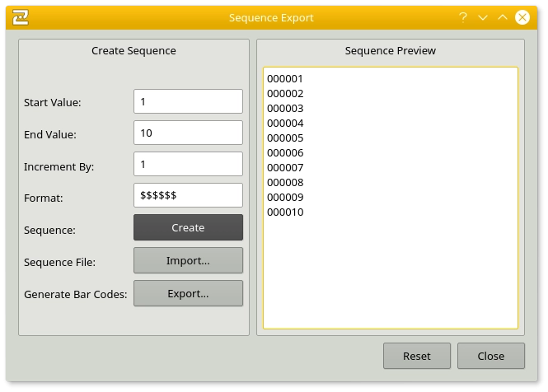The image size is (548, 392).
Task: Click the Format field containing $$$$$$
Action: [188, 195]
